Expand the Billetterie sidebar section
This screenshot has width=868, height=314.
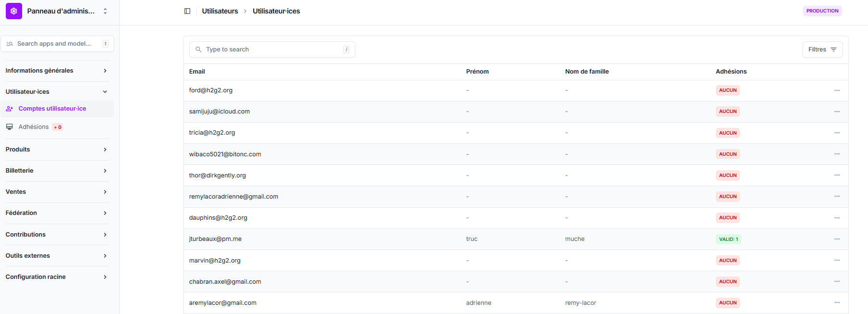[105, 171]
